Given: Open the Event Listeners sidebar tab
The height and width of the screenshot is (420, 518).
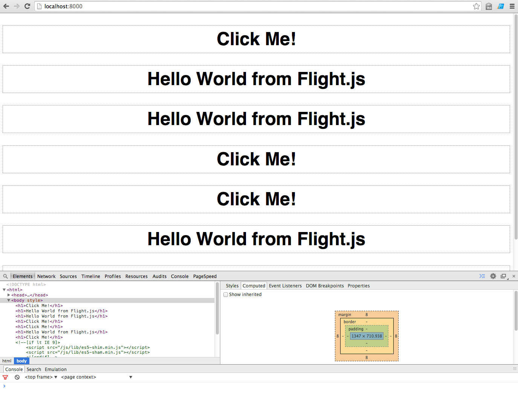Looking at the screenshot, I should click(x=285, y=286).
